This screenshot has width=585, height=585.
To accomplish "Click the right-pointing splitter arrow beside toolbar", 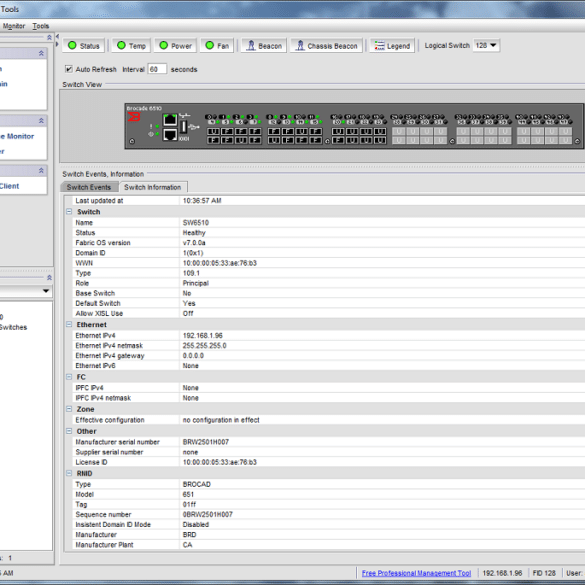I will pos(57,44).
